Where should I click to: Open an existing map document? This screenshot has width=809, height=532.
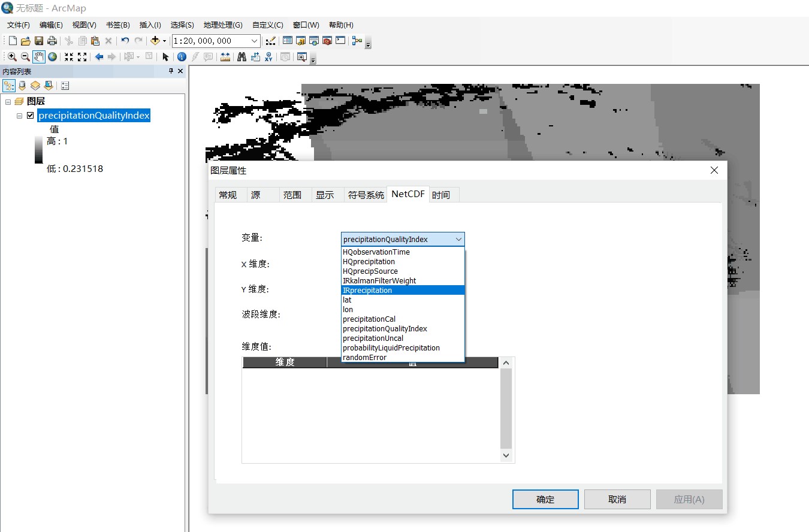pyautogui.click(x=26, y=41)
